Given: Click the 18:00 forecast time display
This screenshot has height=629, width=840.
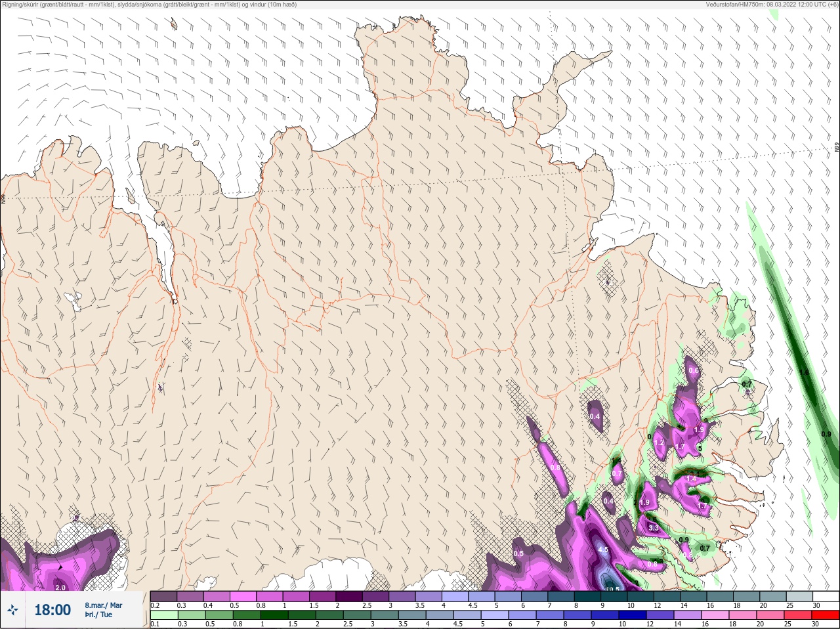Looking at the screenshot, I should 52,610.
